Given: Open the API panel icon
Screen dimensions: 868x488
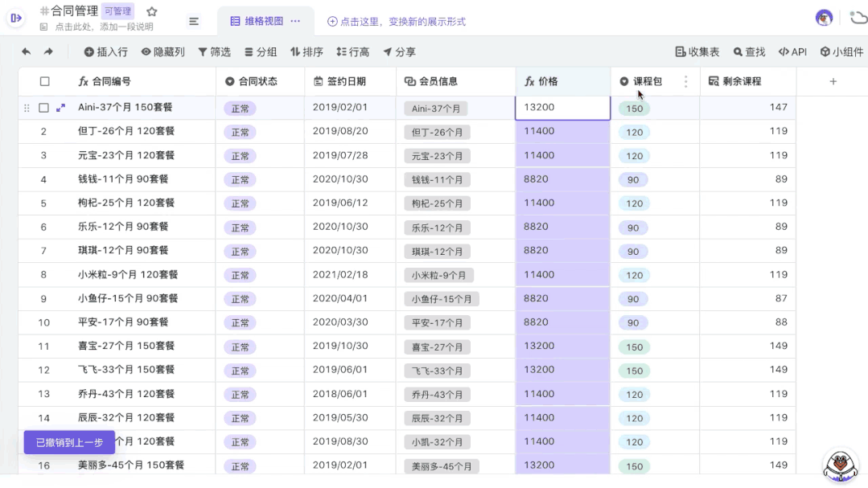Looking at the screenshot, I should [792, 51].
